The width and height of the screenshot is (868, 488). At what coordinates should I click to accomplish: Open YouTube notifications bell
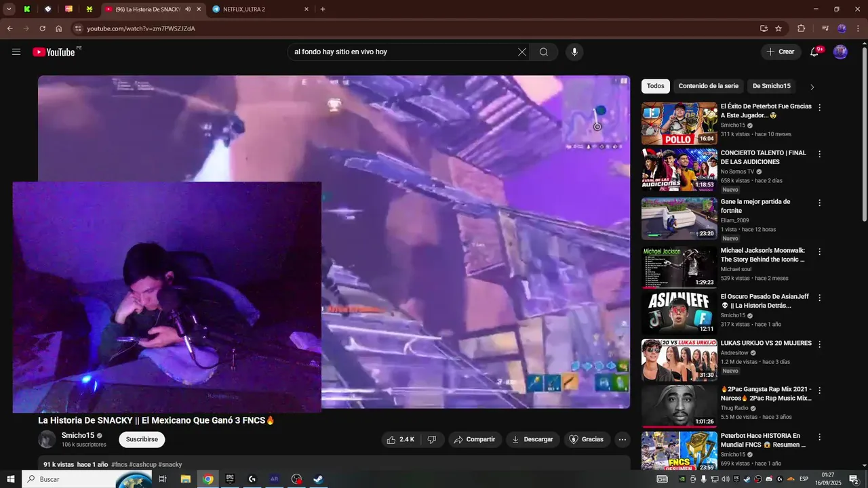815,52
